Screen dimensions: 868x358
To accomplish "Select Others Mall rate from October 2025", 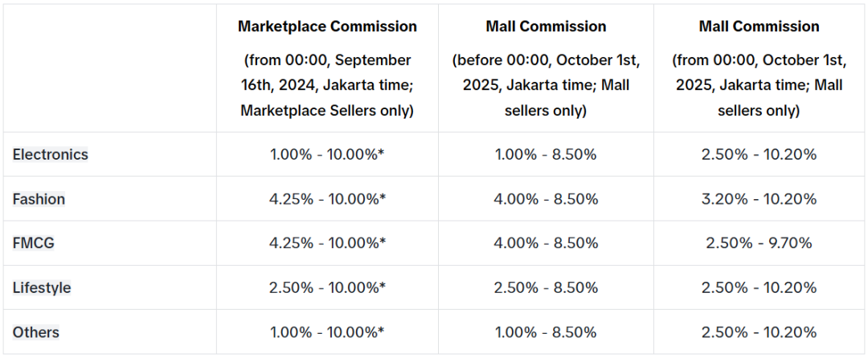I will 758,332.
